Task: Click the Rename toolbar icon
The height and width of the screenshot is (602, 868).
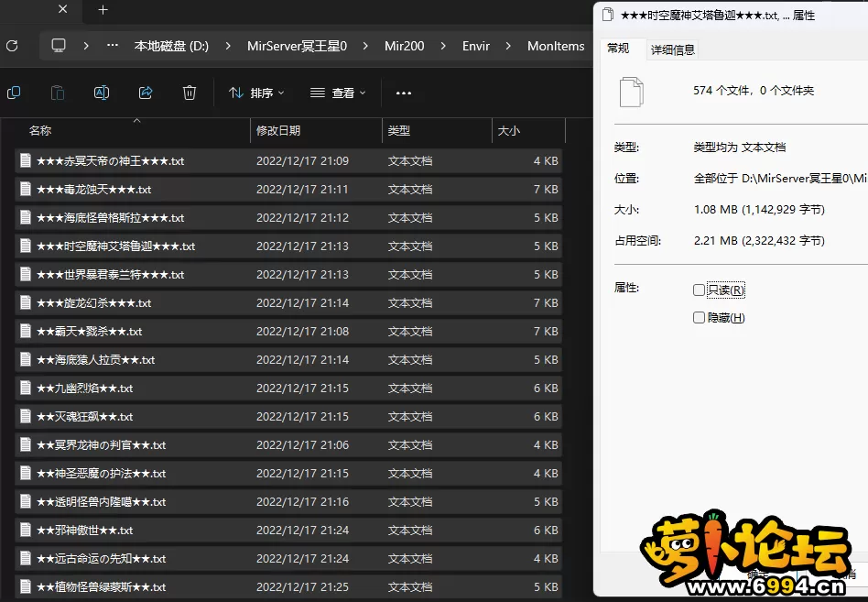Action: tap(102, 93)
